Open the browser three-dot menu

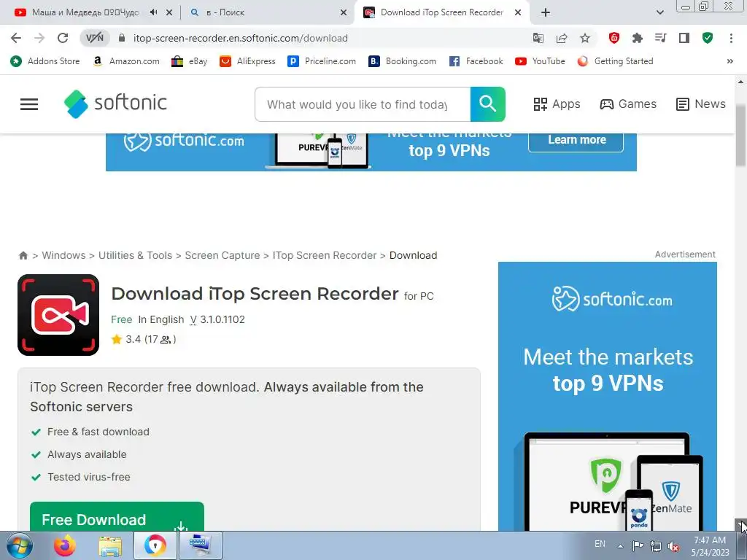coord(731,38)
